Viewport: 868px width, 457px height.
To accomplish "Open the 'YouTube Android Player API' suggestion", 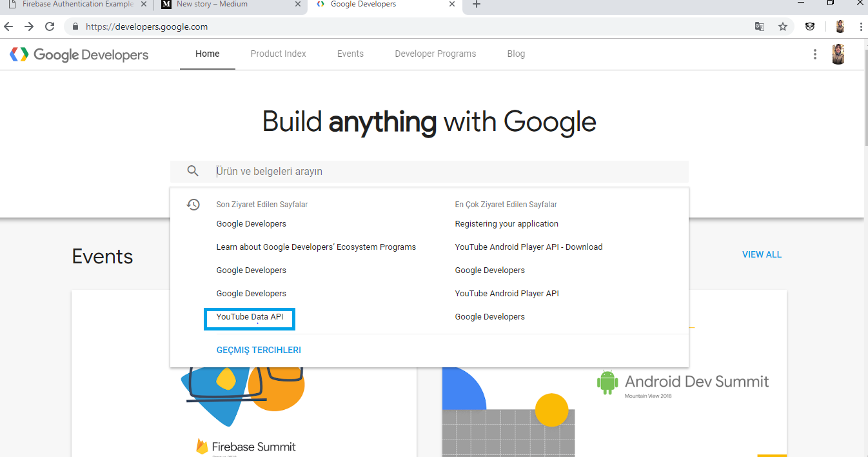I will click(507, 294).
